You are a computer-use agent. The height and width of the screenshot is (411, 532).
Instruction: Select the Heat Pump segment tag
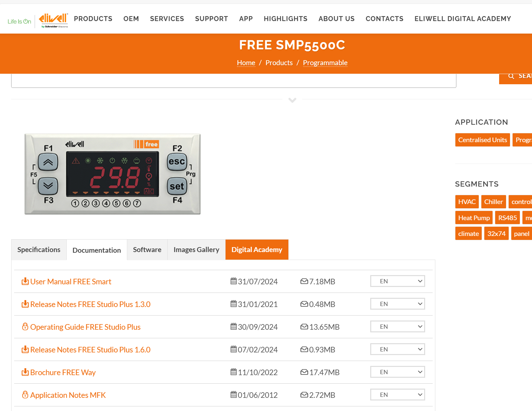(473, 218)
